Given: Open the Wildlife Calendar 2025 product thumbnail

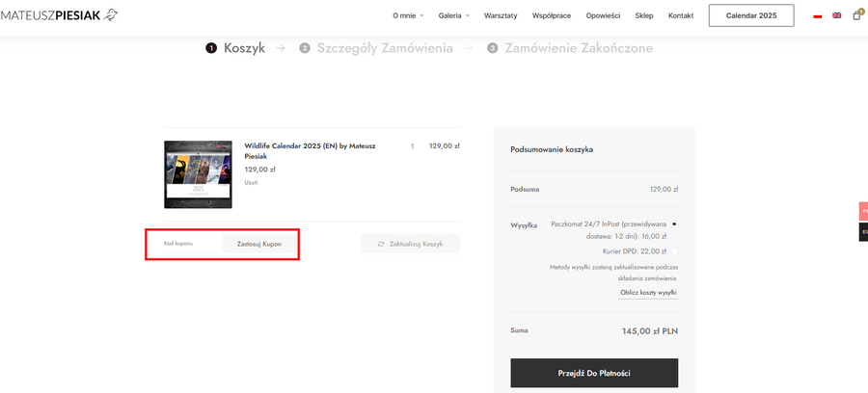Looking at the screenshot, I should click(x=198, y=174).
